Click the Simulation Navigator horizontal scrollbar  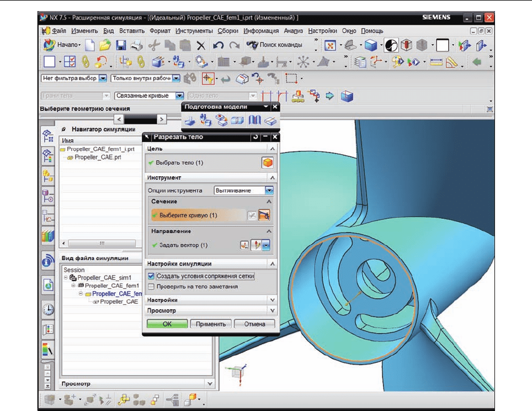(102, 243)
